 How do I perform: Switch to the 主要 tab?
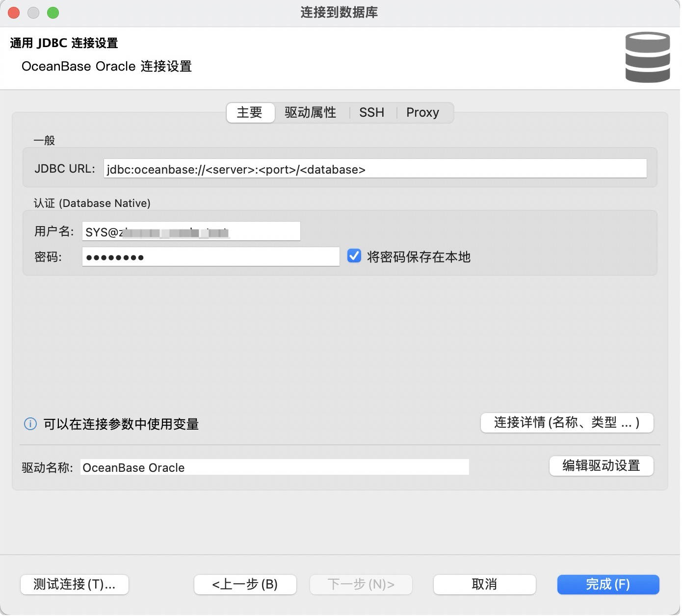coord(250,112)
